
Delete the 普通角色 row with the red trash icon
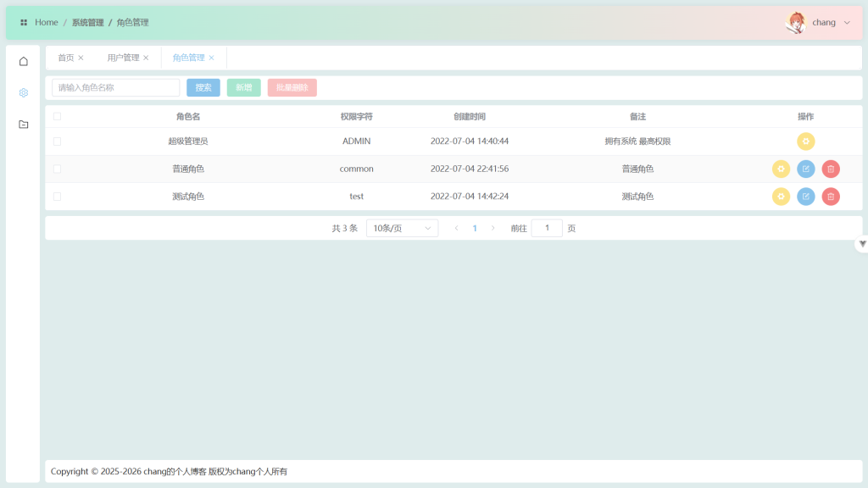click(x=831, y=169)
